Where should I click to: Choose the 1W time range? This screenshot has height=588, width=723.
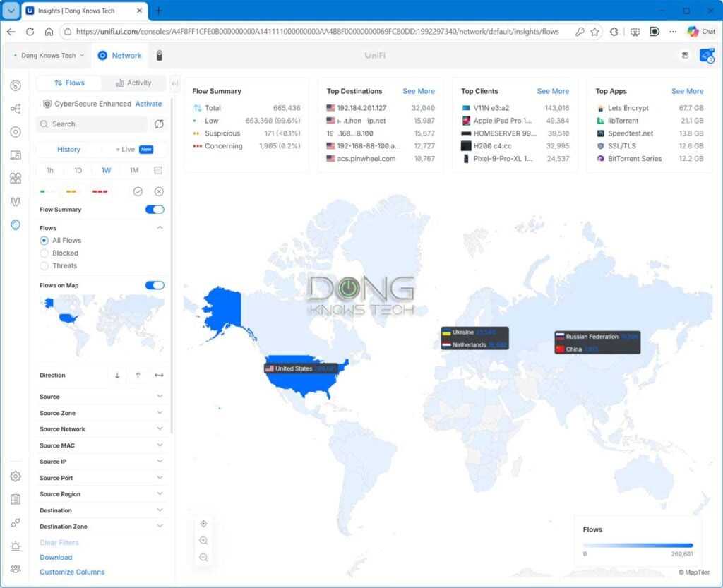pos(106,171)
